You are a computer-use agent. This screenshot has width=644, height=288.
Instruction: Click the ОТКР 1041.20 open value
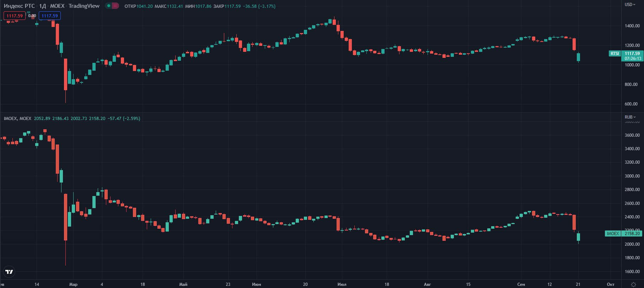[x=139, y=6]
